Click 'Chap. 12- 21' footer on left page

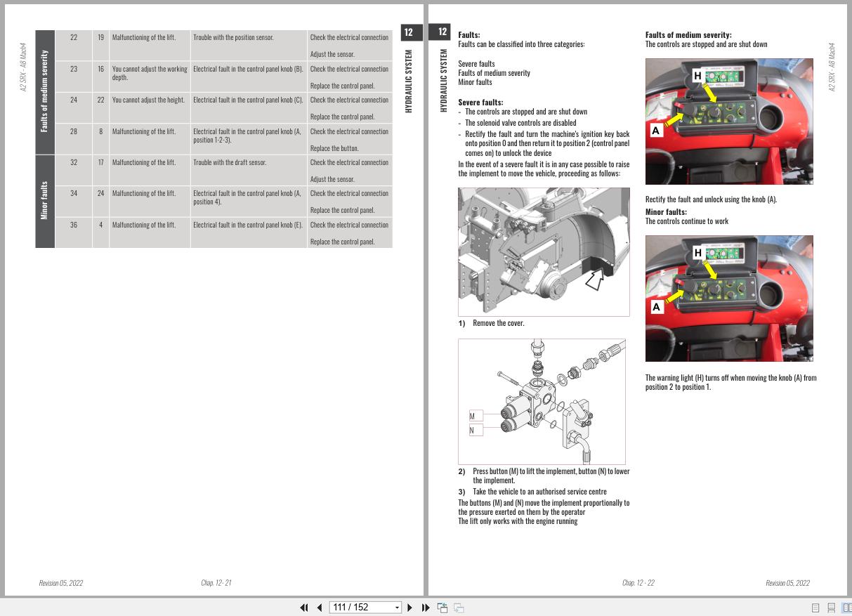tap(216, 583)
